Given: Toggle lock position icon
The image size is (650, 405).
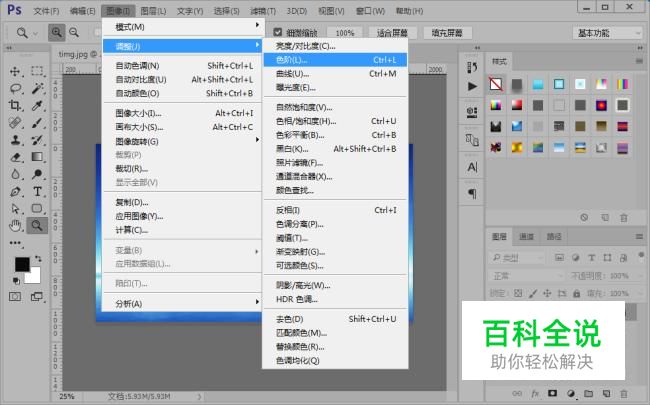Looking at the screenshot, I should point(547,293).
